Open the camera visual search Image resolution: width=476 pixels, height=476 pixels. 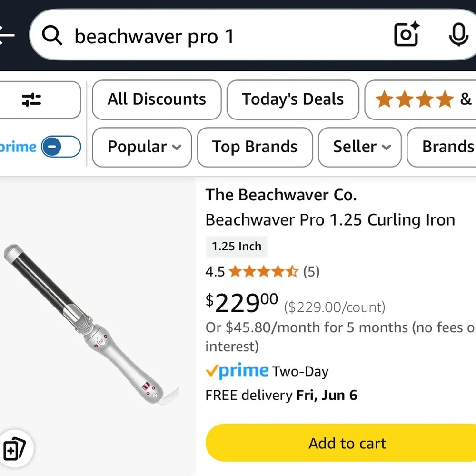(x=406, y=35)
